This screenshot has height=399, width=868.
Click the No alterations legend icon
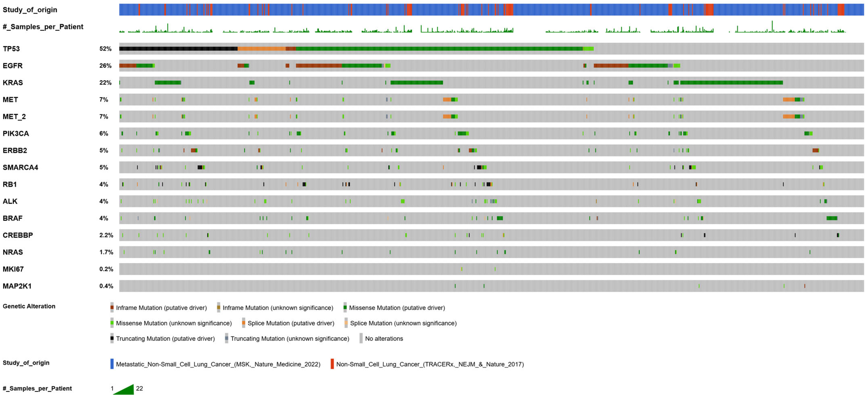(361, 338)
